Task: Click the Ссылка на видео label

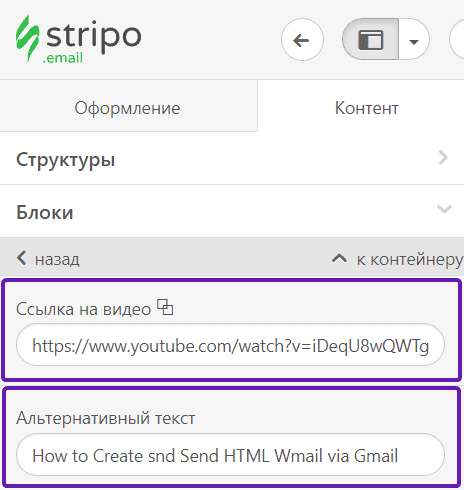Action: pos(84,309)
